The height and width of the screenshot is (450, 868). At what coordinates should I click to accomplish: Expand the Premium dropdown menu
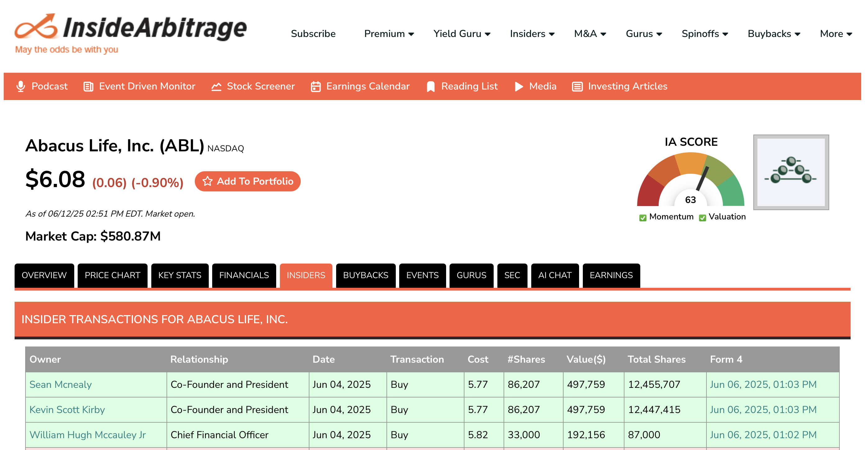(389, 34)
